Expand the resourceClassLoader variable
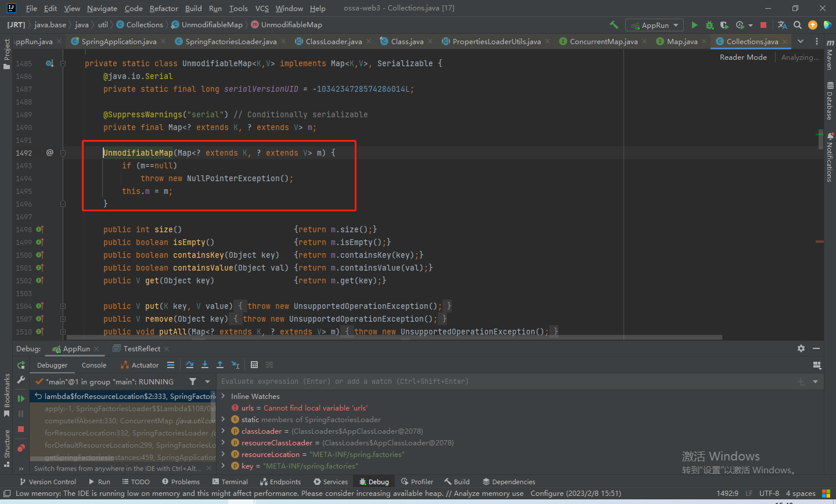Screen dimensions: 836x504 [x=223, y=442]
